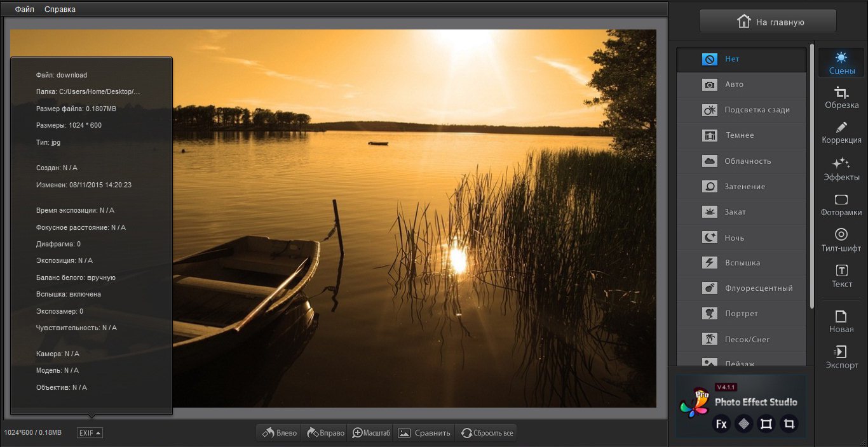
Task: Open the Коррекция correction tab
Action: [841, 133]
